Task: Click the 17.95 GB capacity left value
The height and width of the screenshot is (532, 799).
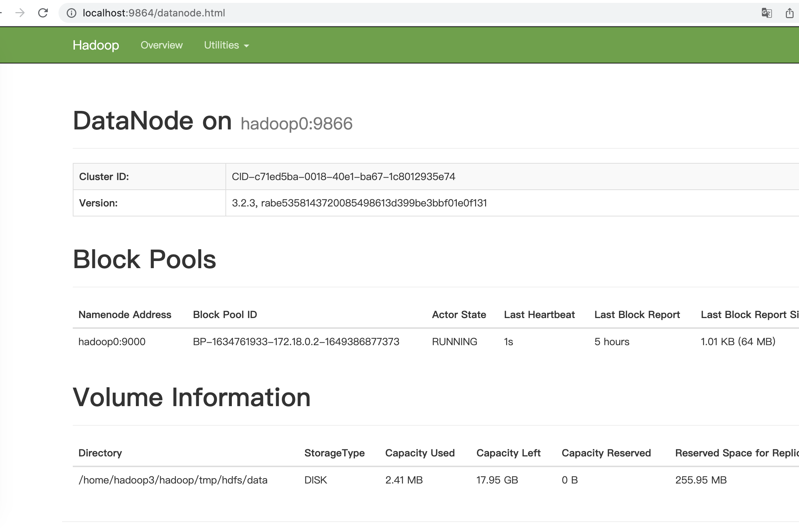Action: [x=497, y=480]
